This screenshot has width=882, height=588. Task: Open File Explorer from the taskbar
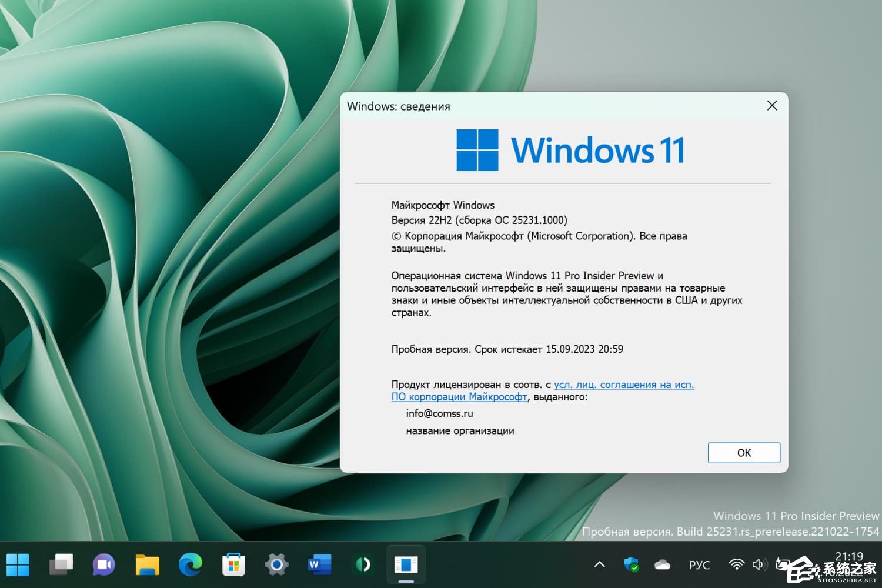click(147, 564)
